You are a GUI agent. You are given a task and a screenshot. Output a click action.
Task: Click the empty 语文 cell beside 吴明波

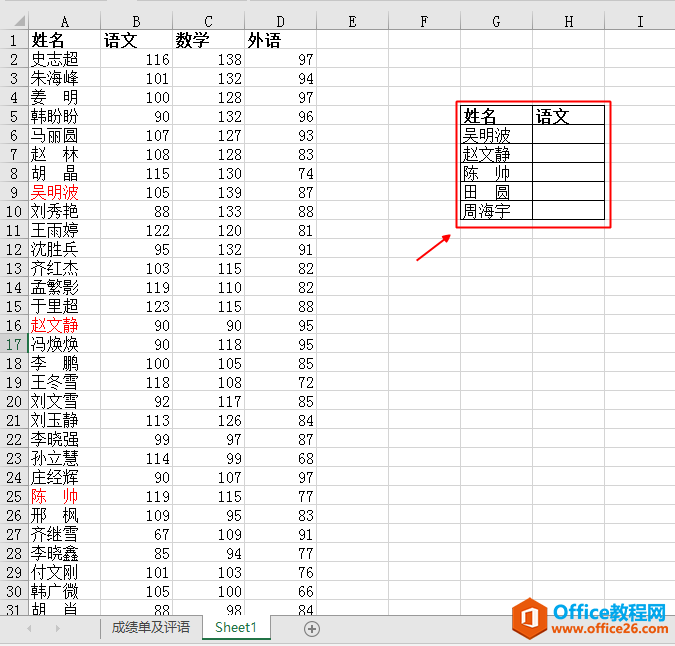568,135
